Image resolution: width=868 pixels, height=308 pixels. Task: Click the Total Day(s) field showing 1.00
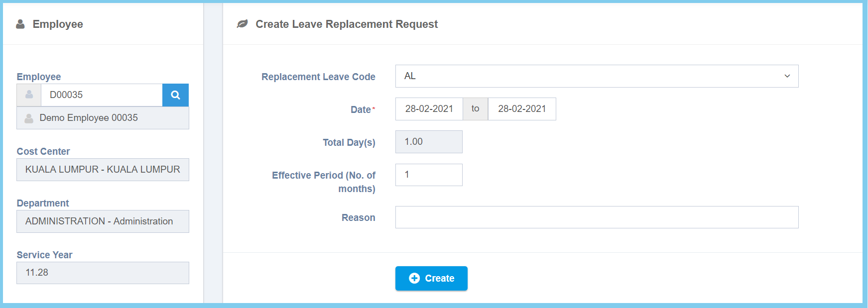tap(429, 142)
